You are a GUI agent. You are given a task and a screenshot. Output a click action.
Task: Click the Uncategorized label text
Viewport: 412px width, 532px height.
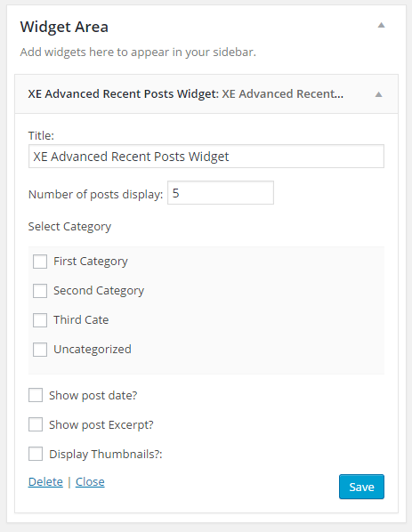tap(93, 350)
